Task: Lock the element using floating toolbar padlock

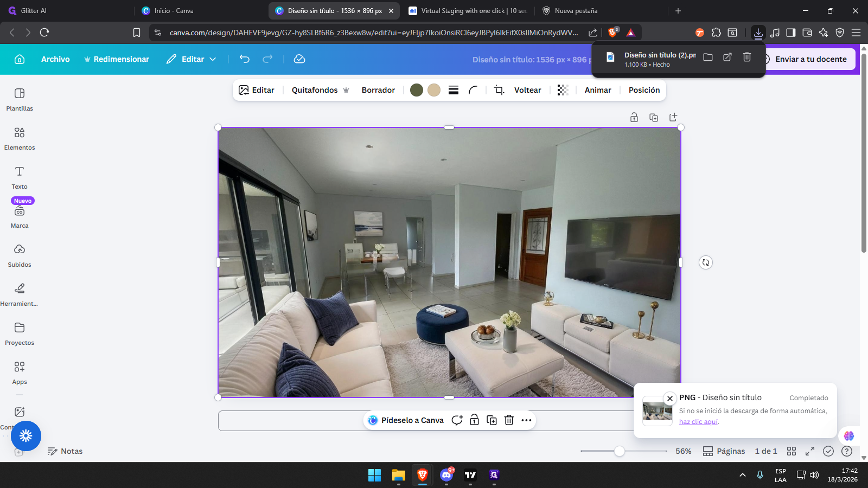Action: coord(474,420)
